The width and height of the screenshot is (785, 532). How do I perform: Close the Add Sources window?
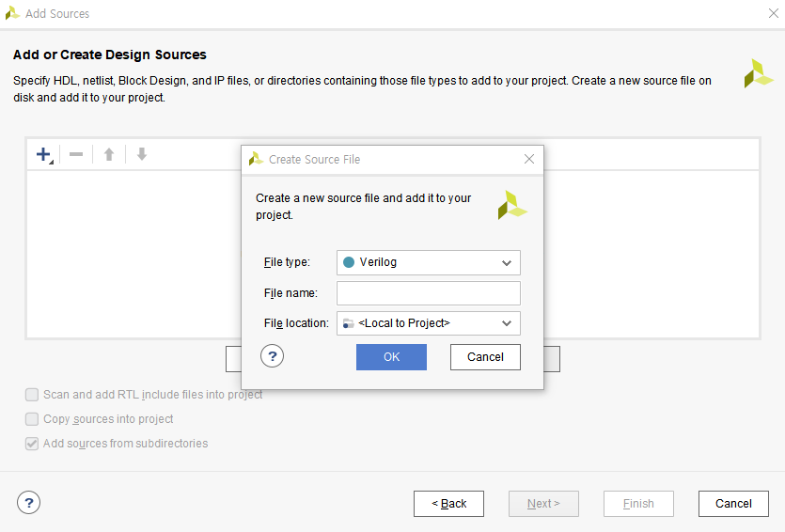click(x=774, y=13)
